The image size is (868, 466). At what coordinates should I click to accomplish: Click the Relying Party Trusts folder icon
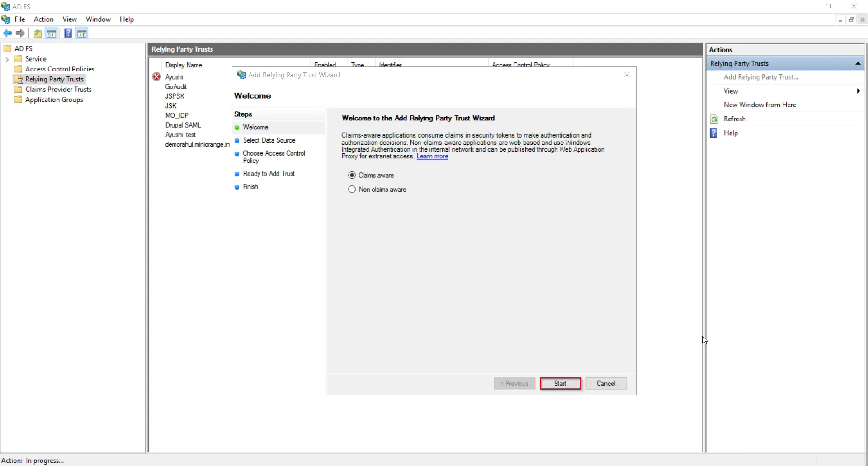[x=18, y=79]
